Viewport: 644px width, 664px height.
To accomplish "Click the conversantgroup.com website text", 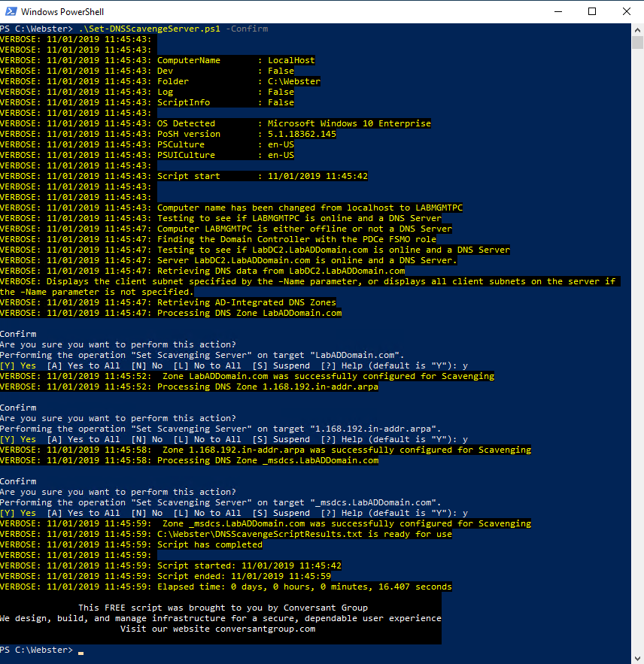I will point(265,629).
